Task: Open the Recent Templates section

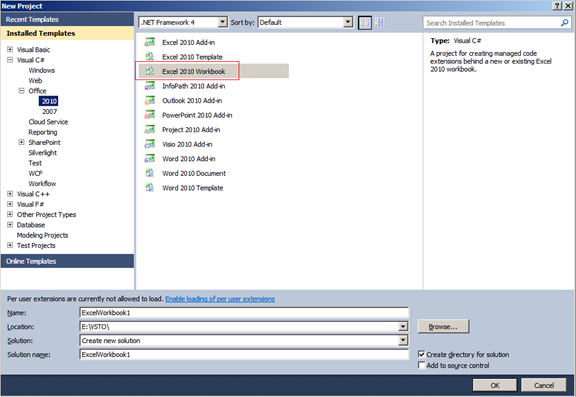Action: (67, 19)
